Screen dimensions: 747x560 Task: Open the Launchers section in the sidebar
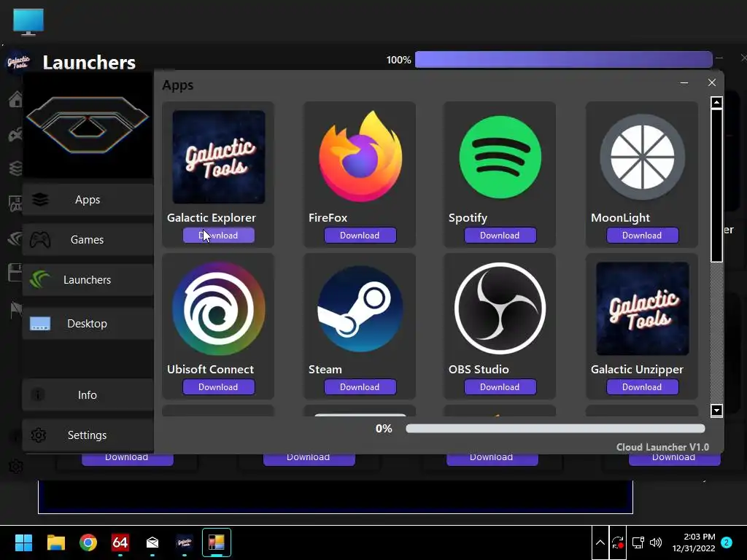(88, 279)
